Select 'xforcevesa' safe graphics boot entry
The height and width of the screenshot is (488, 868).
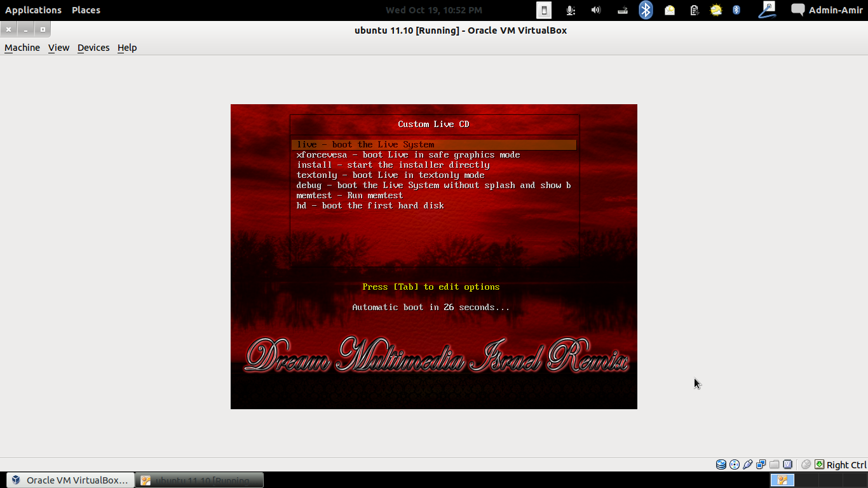tap(434, 155)
